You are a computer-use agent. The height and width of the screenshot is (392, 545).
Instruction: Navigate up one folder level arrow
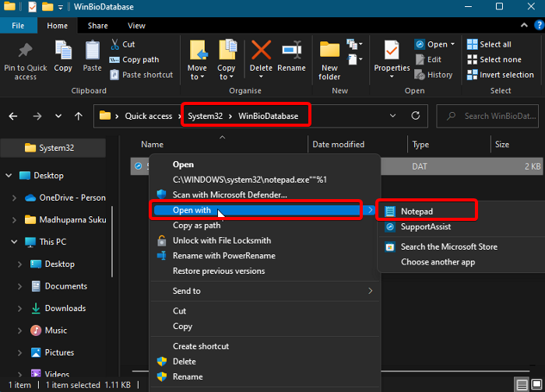78,116
